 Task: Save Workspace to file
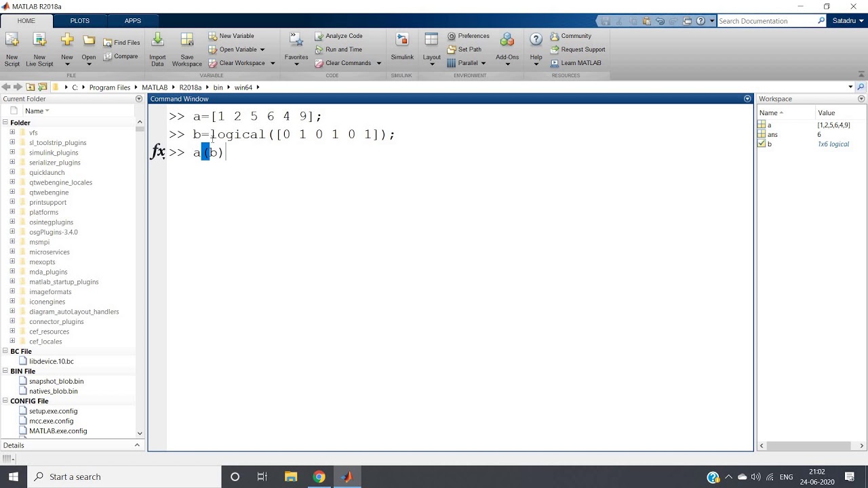click(x=186, y=49)
